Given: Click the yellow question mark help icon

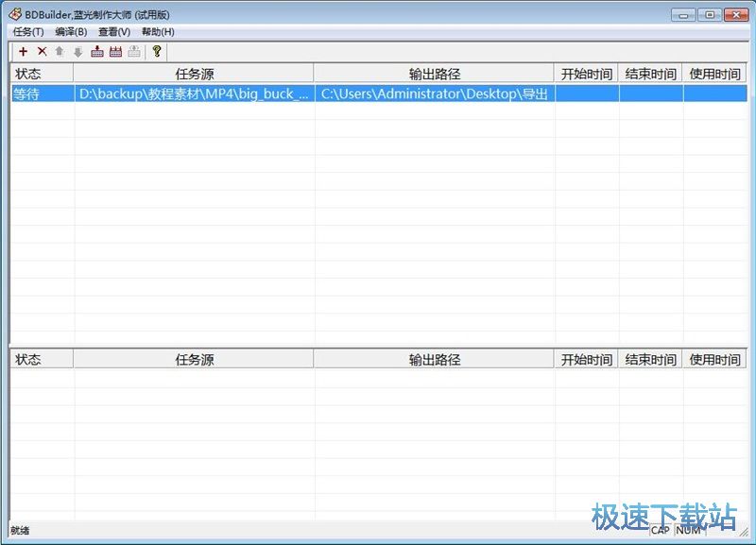Looking at the screenshot, I should pyautogui.click(x=157, y=52).
